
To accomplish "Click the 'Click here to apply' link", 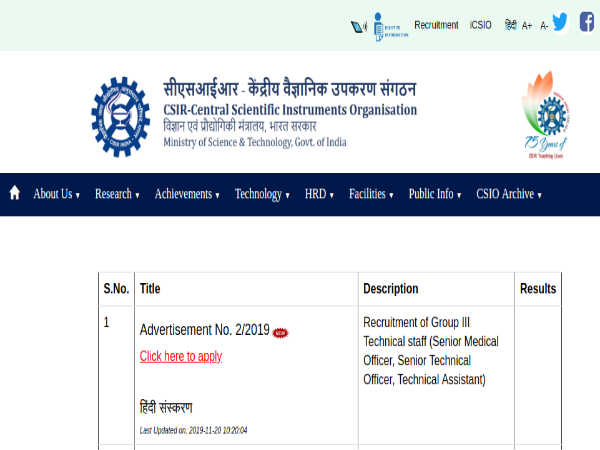I will (x=181, y=356).
